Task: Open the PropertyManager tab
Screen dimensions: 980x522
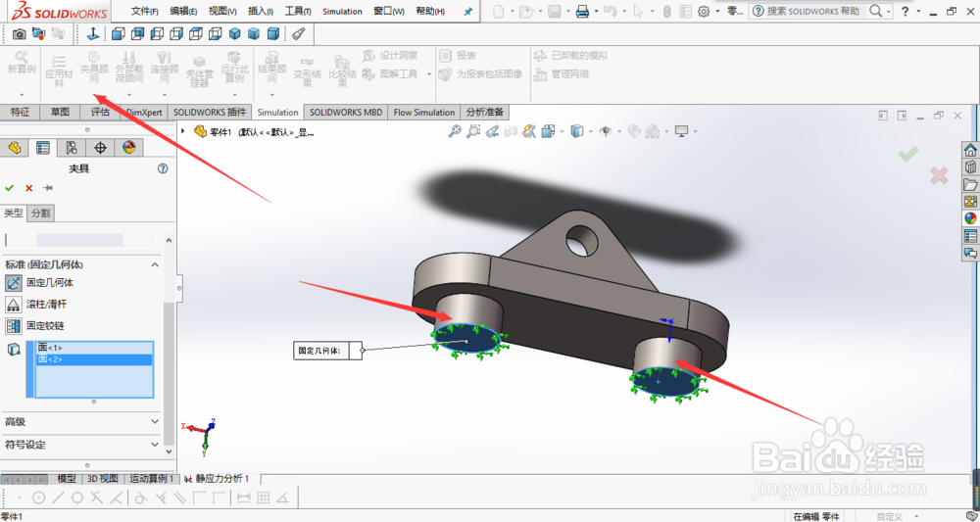Action: click(43, 147)
